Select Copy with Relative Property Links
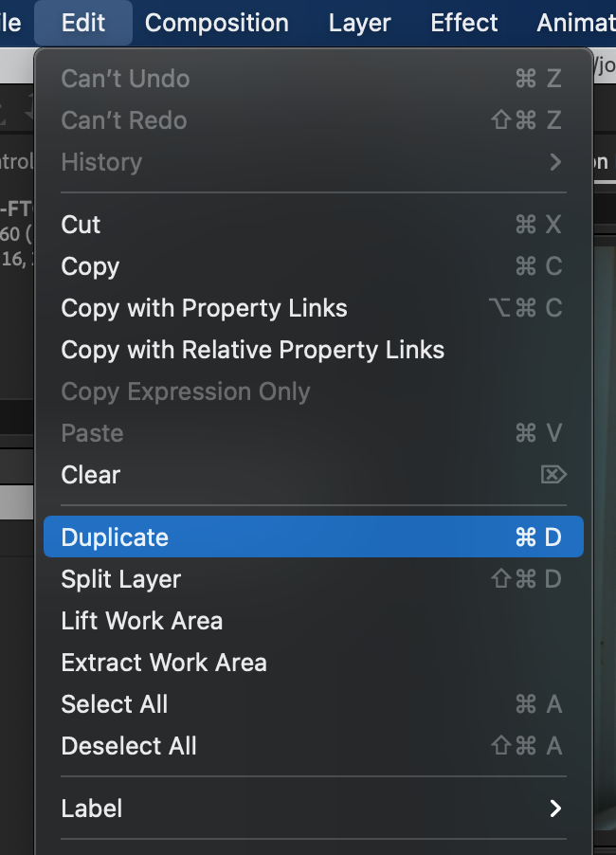The width and height of the screenshot is (616, 855). [314, 350]
